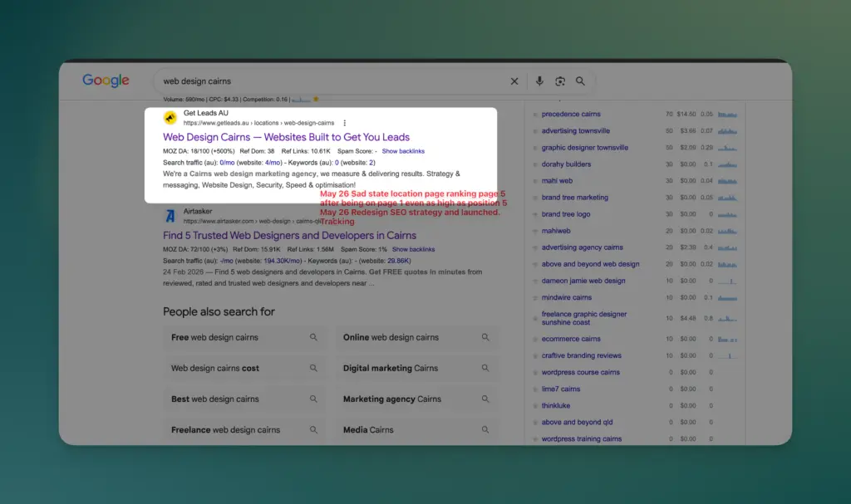
Task: Select Digital marketing Cairns suggestion
Action: (x=417, y=369)
